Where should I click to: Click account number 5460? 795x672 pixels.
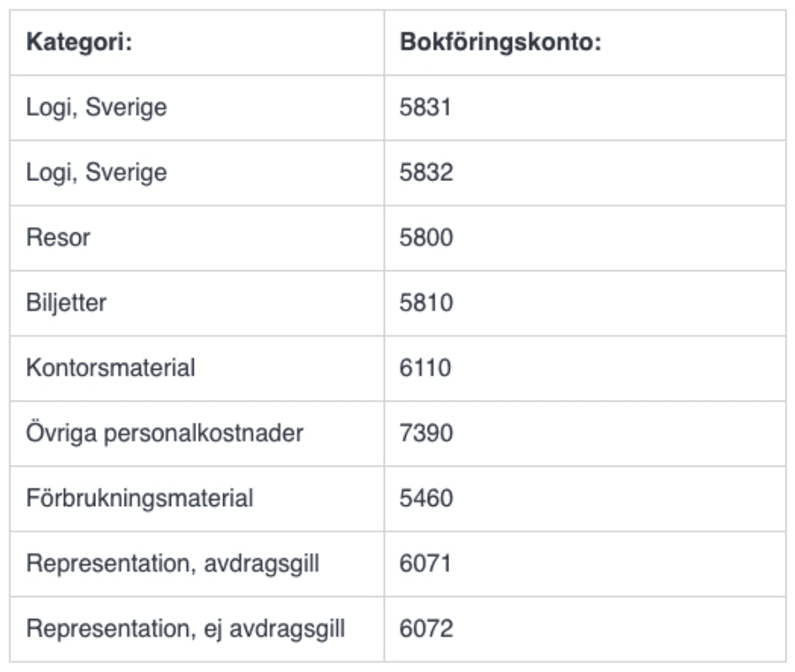[426, 499]
